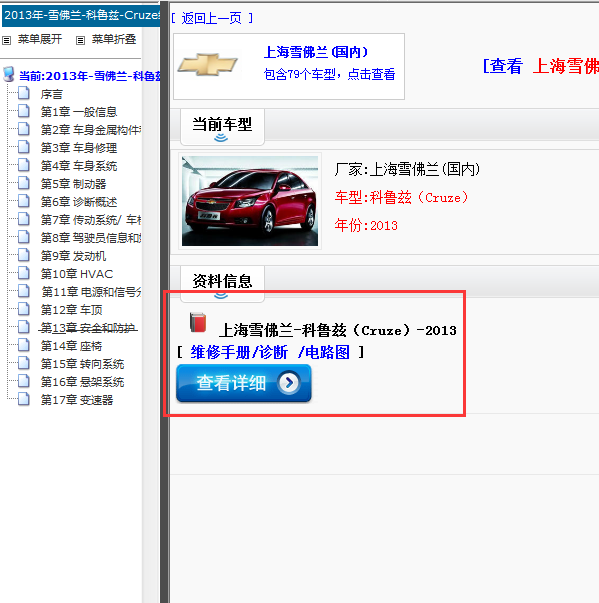The height and width of the screenshot is (603, 599).
Task: Open 第16章 悬架系统
Action: (82, 382)
